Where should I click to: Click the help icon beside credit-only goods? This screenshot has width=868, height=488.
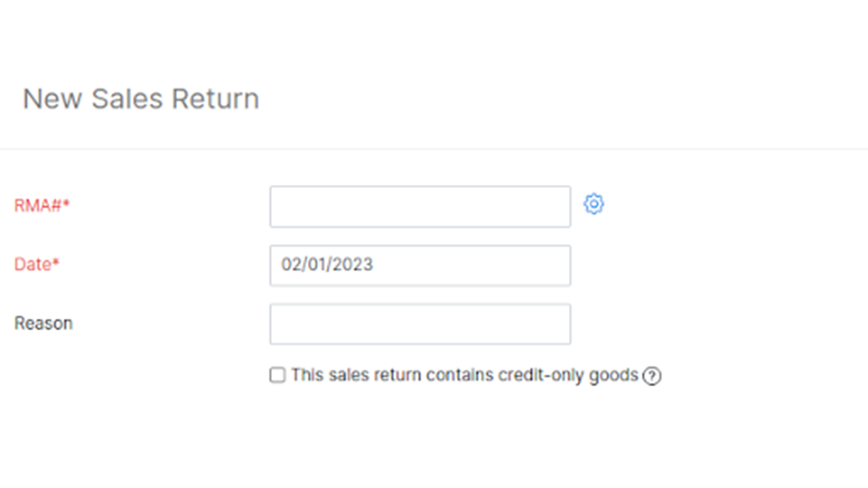[x=652, y=376]
